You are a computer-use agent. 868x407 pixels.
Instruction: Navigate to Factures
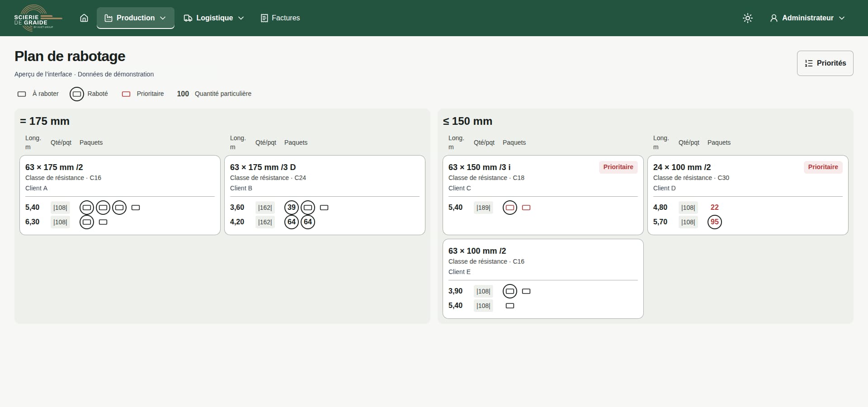point(280,18)
